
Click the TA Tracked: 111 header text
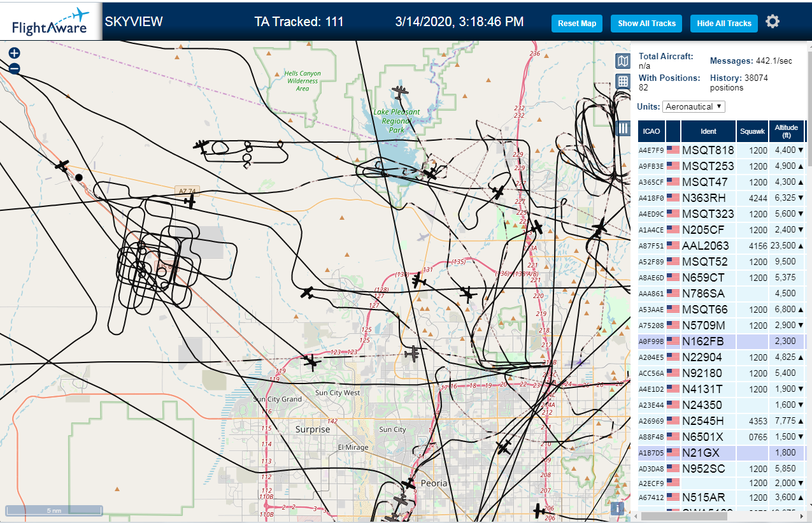tap(299, 22)
